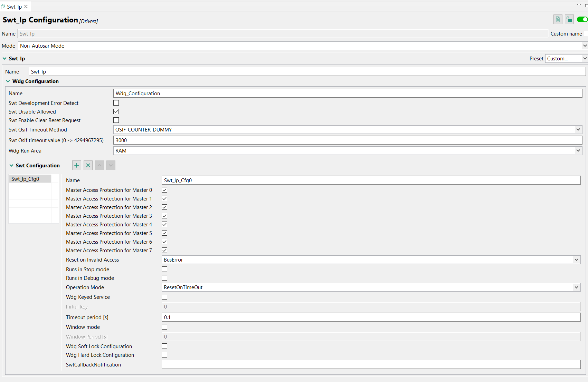Image resolution: width=588 pixels, height=382 pixels.
Task: Collapse the Wdg Configuration section
Action: [8, 81]
